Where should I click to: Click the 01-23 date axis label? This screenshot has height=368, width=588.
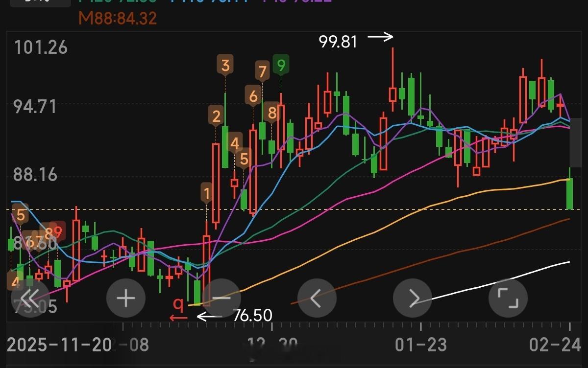pos(421,345)
